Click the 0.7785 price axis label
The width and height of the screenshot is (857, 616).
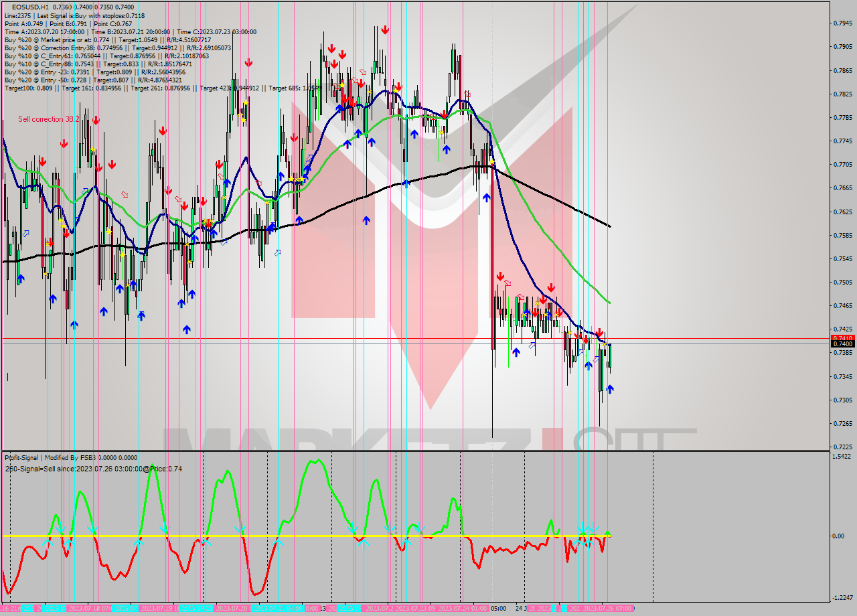(x=842, y=117)
